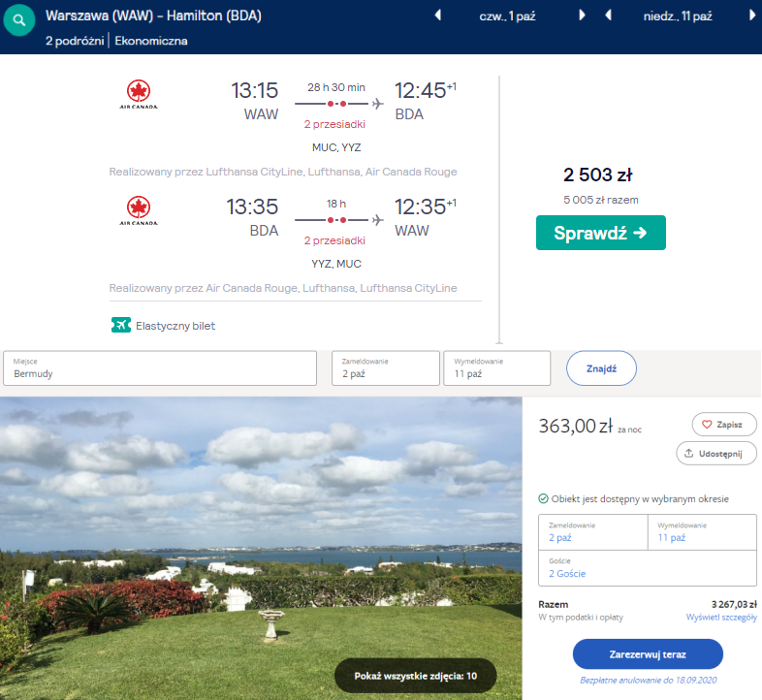The height and width of the screenshot is (700, 762).
Task: Show all photos via Pokaż wszystkie zdjęcia
Action: point(415,675)
